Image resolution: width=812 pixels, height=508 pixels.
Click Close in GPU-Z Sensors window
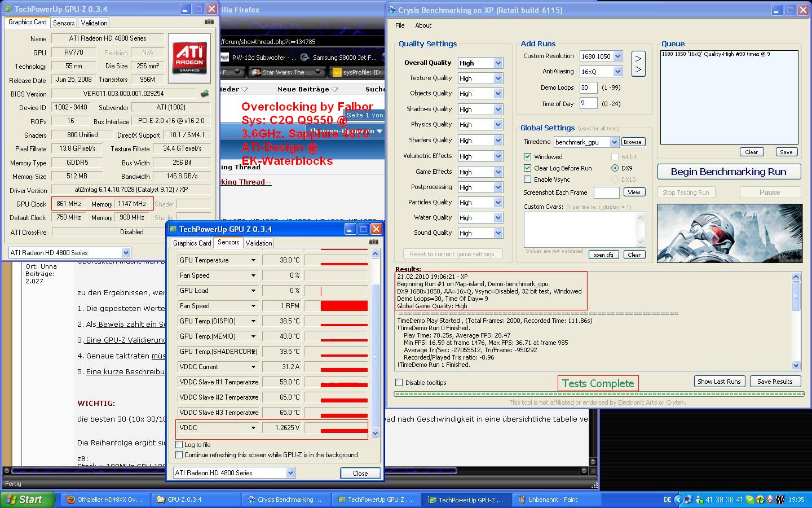(360, 474)
